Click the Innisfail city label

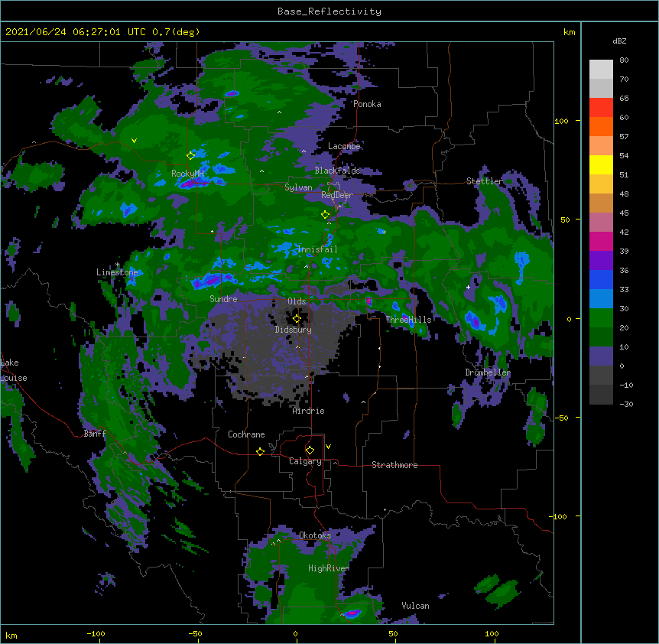317,249
